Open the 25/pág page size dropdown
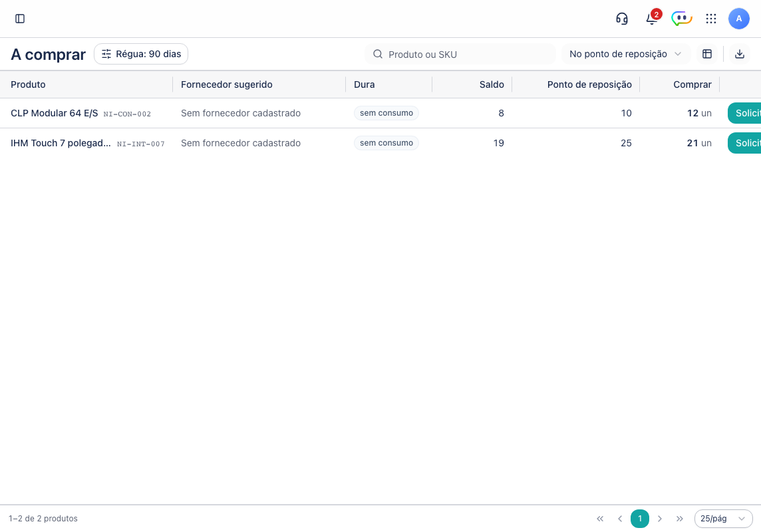 click(723, 519)
